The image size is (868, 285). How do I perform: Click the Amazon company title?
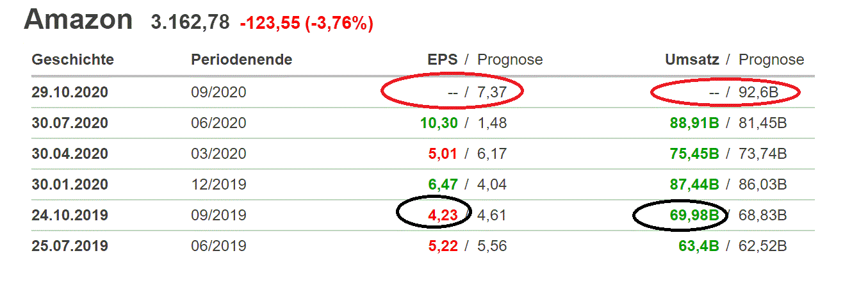click(78, 20)
